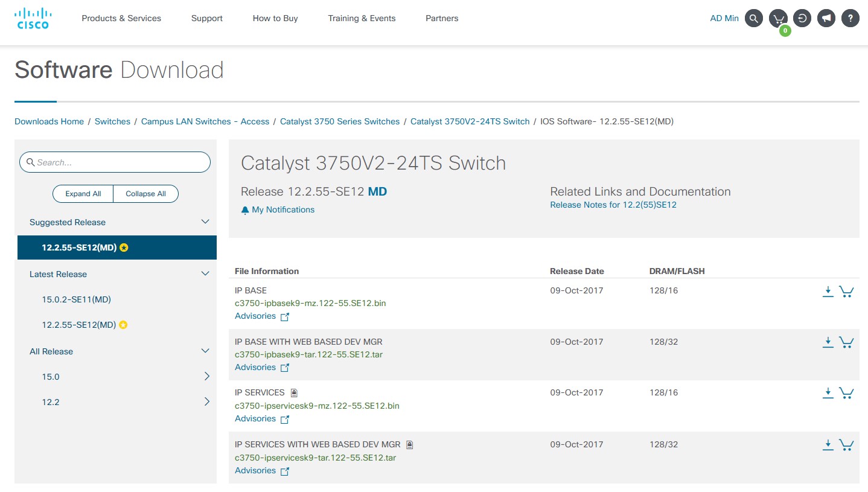868x492 pixels.
Task: Click the AD Min account name
Action: (x=724, y=18)
